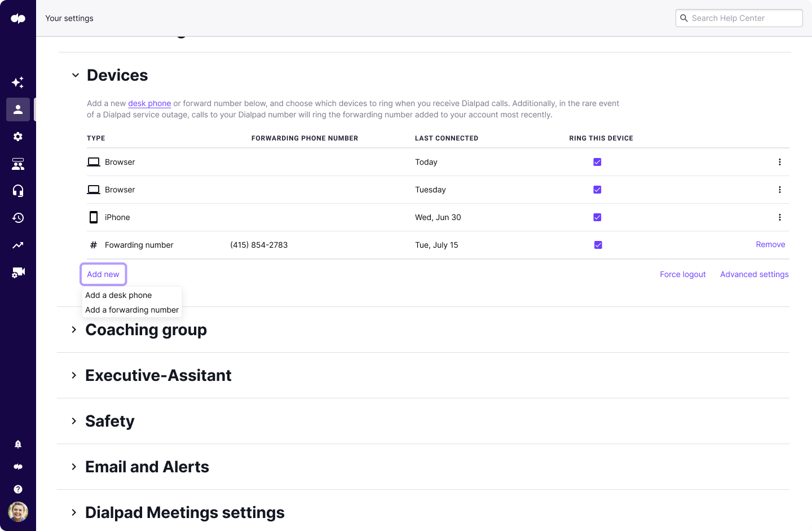The image size is (812, 531).
Task: Open the AI sparkles icon in sidebar
Action: point(18,82)
